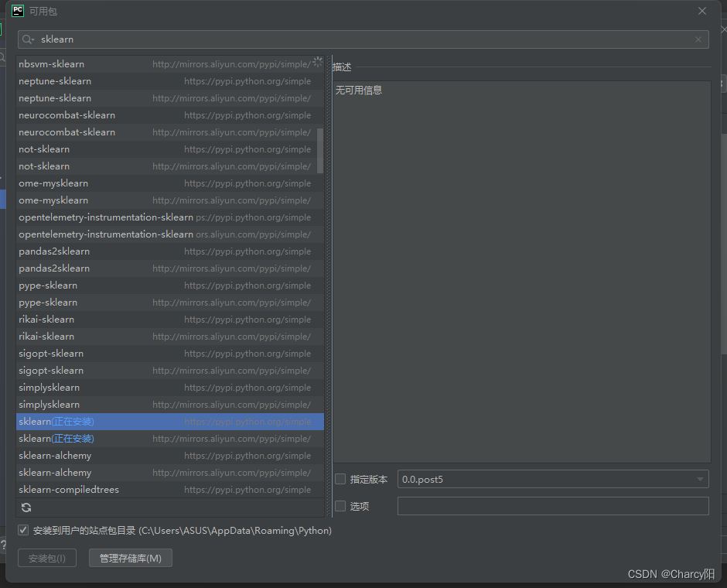Image resolution: width=727 pixels, height=588 pixels.
Task: Select ome-mysklearn from pypi.python.org
Action: pyautogui.click(x=169, y=183)
